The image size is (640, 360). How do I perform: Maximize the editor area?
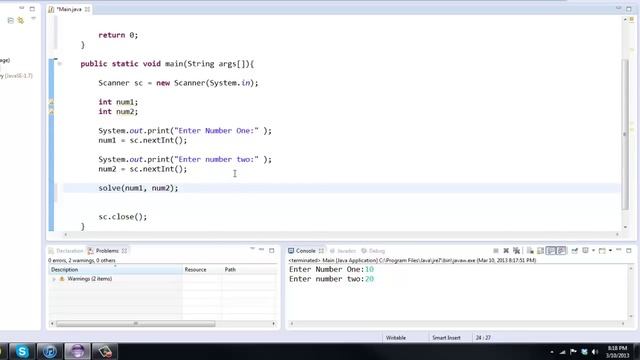pyautogui.click(x=629, y=9)
